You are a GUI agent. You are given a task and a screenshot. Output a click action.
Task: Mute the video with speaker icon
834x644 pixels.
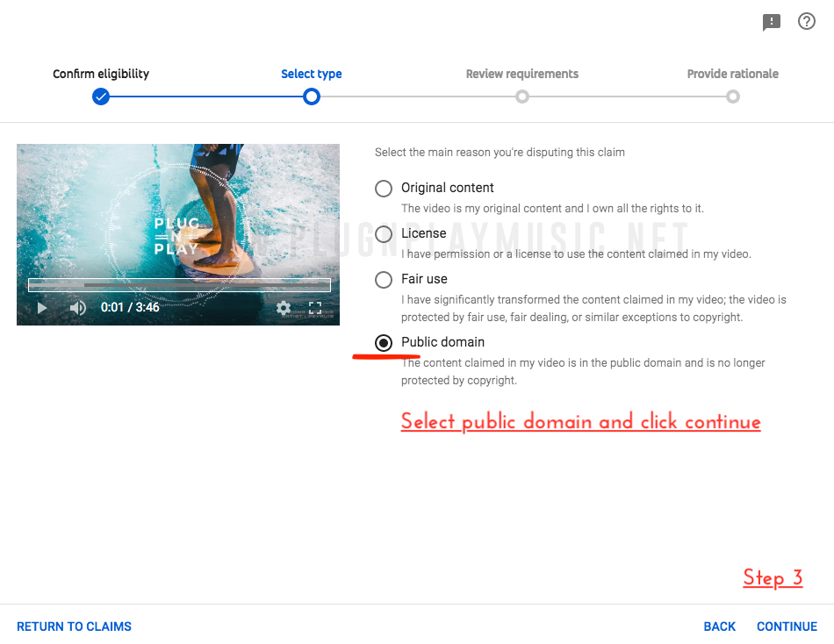[x=78, y=308]
